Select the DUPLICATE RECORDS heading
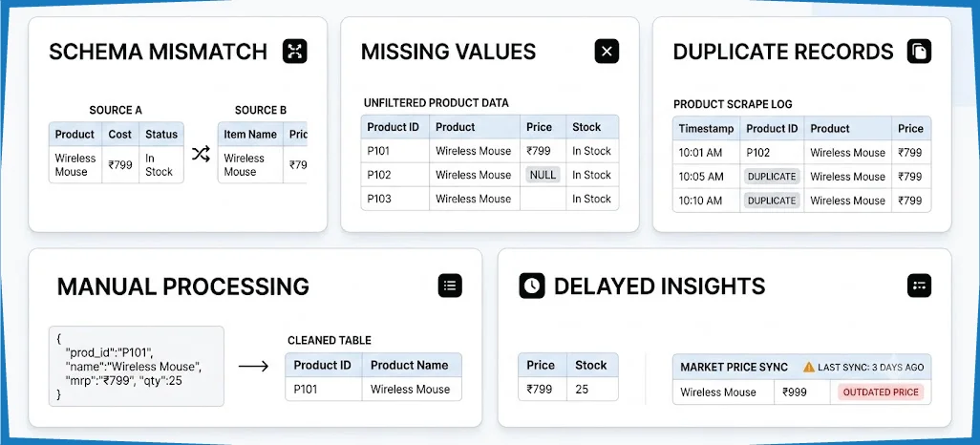 [783, 52]
